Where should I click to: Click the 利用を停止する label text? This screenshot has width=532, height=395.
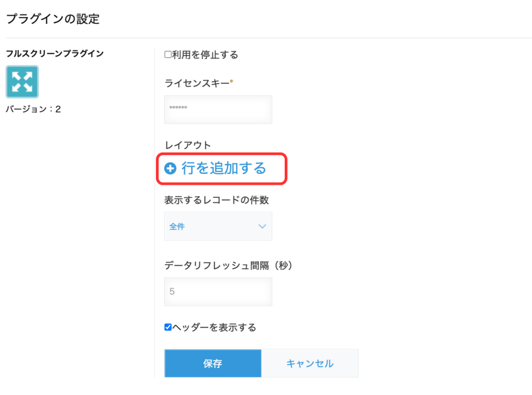point(205,55)
